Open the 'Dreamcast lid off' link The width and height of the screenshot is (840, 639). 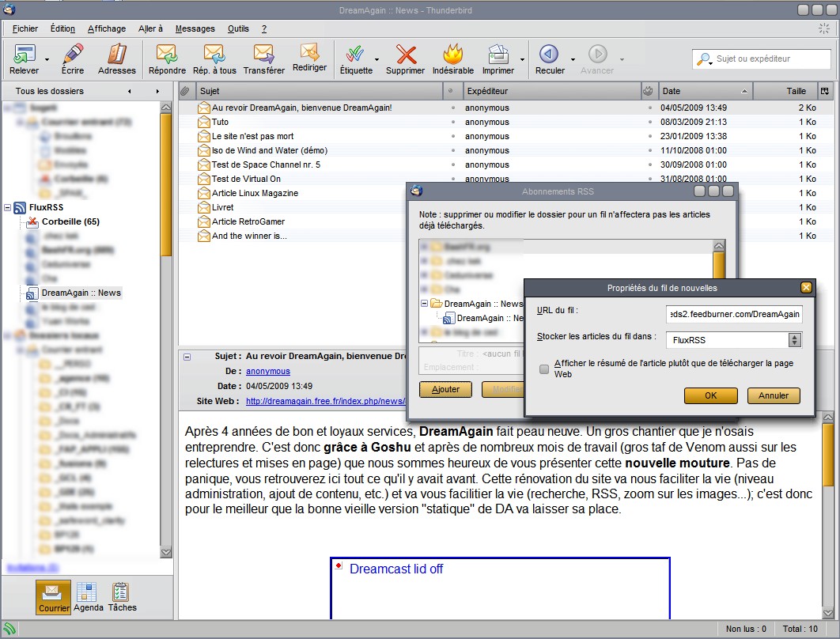pos(396,569)
